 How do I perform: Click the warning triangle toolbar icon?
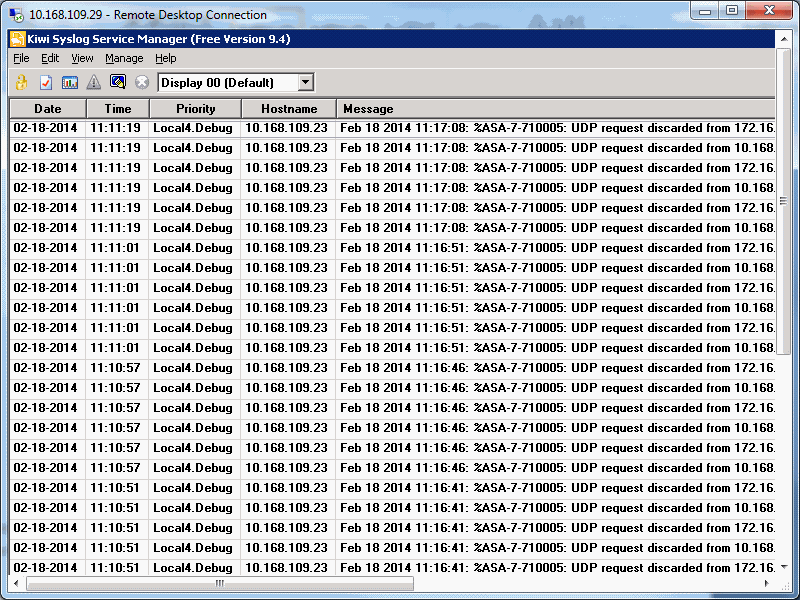click(x=94, y=82)
